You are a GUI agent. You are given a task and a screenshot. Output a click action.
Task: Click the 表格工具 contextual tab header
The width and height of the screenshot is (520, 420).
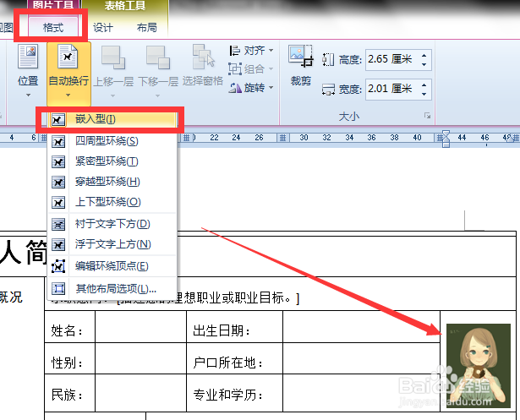(125, 5)
